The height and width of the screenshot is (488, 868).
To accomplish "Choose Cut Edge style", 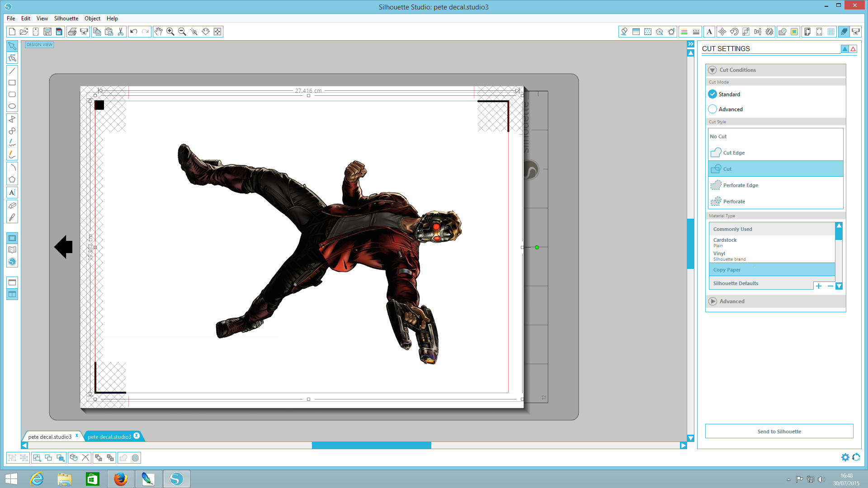I will (776, 153).
